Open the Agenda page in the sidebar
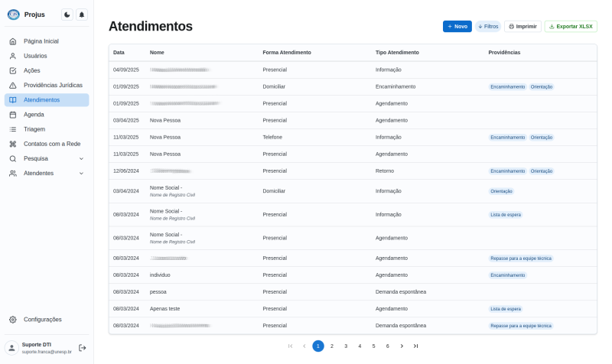 point(34,115)
